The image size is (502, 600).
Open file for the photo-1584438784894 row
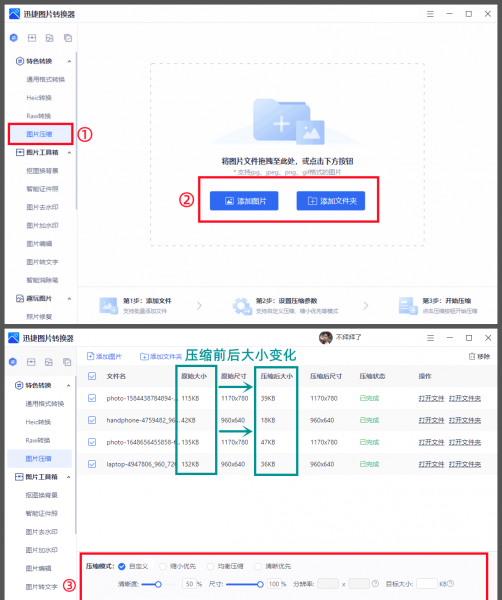pos(432,398)
